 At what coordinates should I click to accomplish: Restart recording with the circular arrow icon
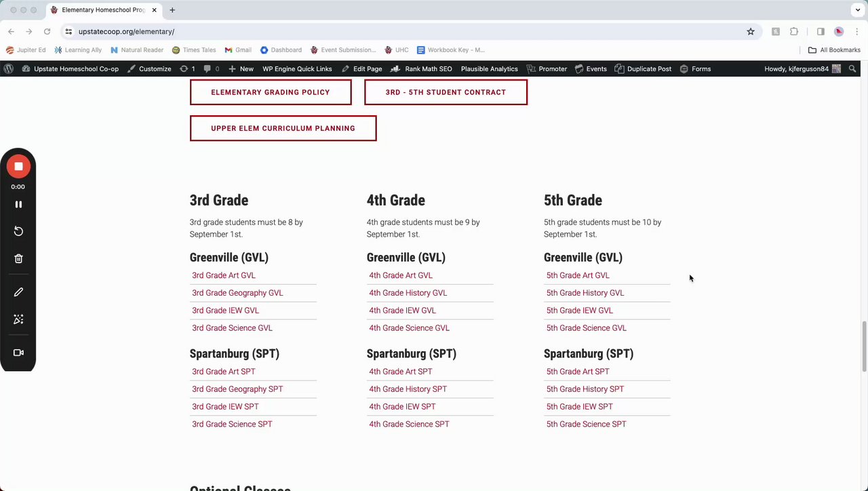coord(18,231)
